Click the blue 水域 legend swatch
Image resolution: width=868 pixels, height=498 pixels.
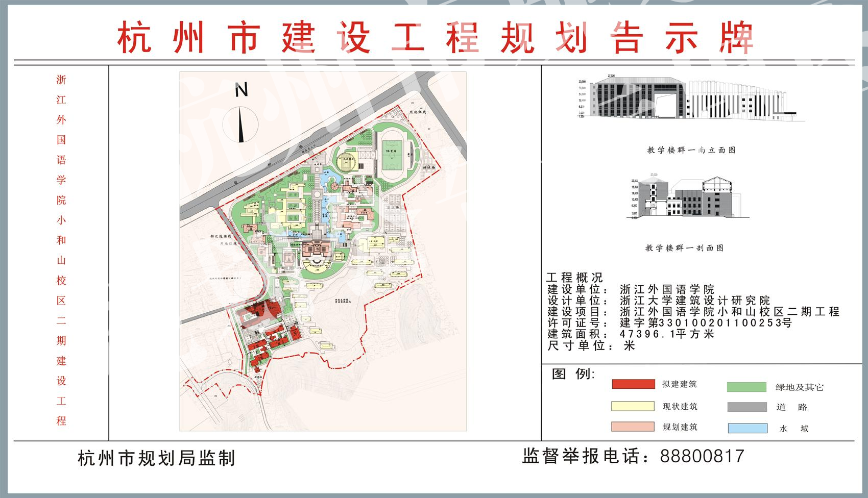[747, 428]
